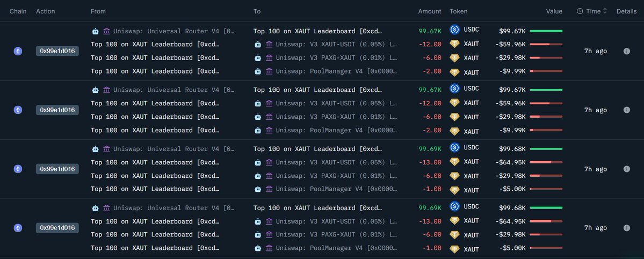The width and height of the screenshot is (644, 259).
Task: Click bank icon before Universal Router V4, first group
Action: coord(106,31)
